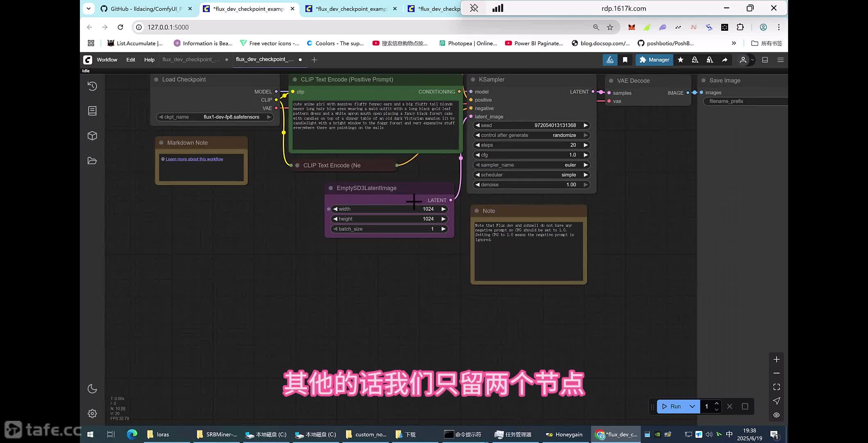Click the width value field
Screen dimensions: 868x443
(389, 209)
